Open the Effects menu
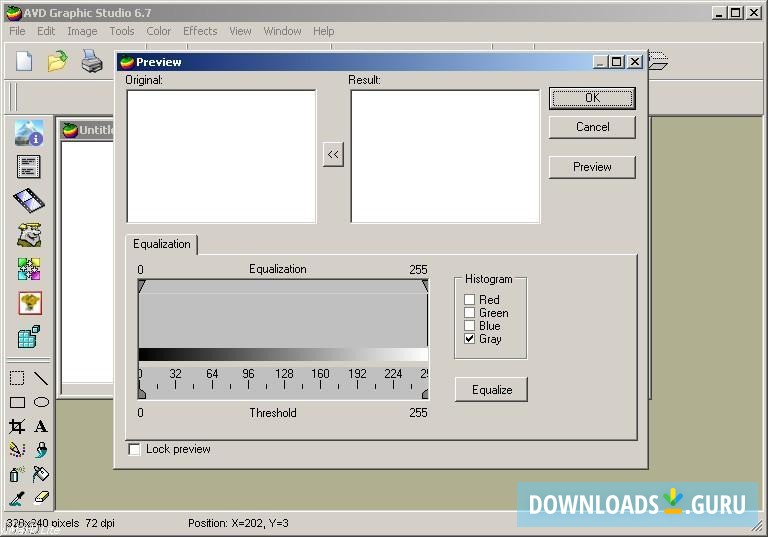Viewport: 768px width, 537px height. click(200, 31)
